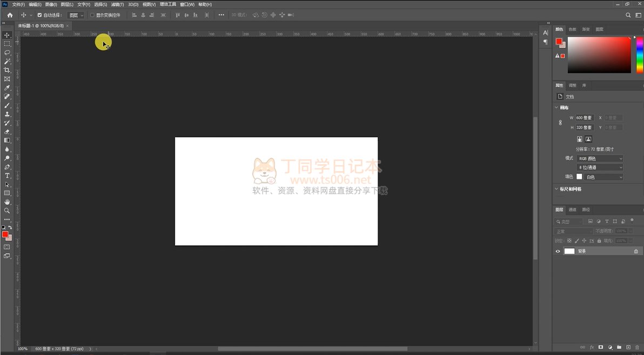
Task: Switch to the 通道 tab
Action: [573, 210]
